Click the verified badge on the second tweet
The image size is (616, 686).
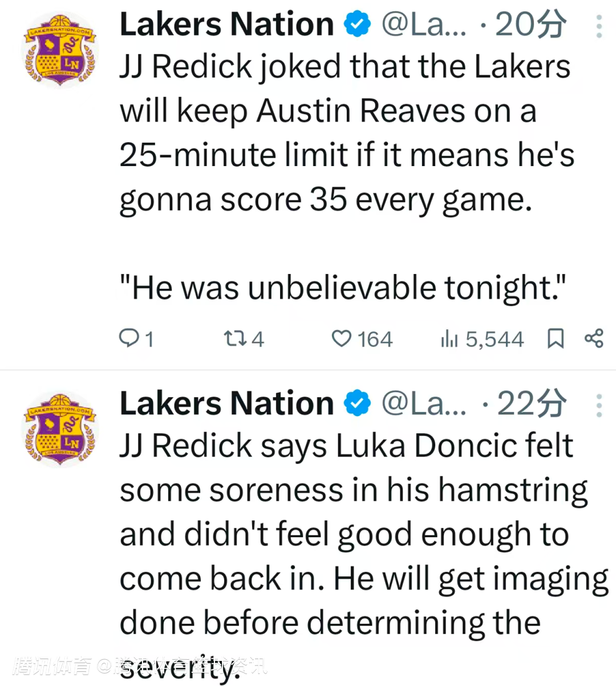coord(358,404)
